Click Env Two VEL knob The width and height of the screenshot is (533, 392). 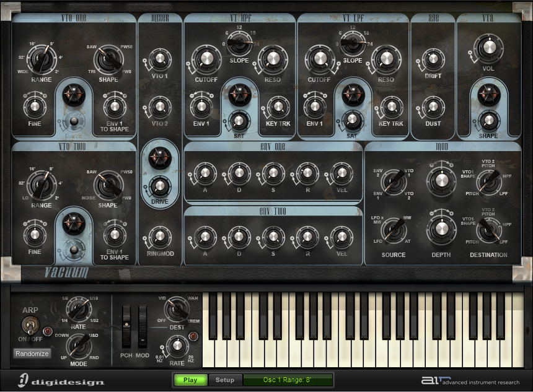341,237
